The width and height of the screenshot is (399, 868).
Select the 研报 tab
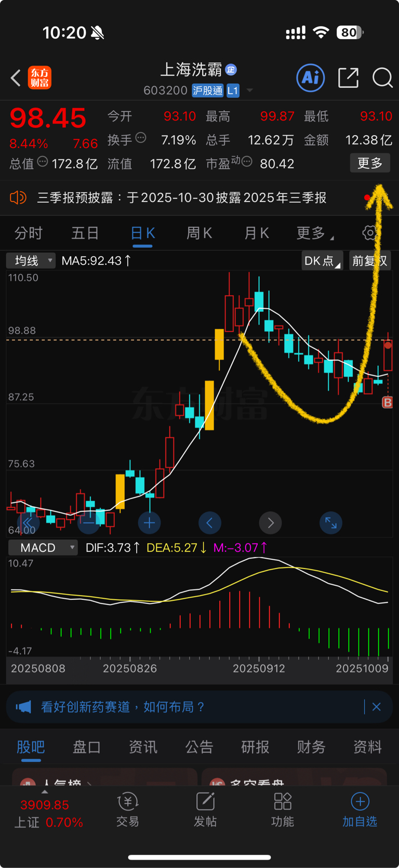[255, 747]
